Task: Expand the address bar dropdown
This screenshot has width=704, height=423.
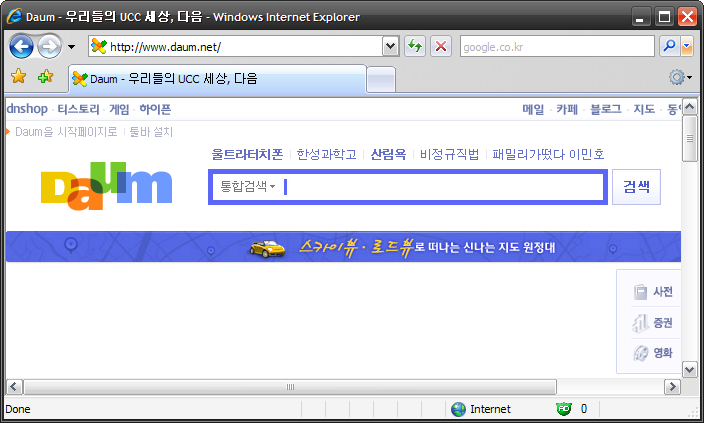Action: coord(391,46)
